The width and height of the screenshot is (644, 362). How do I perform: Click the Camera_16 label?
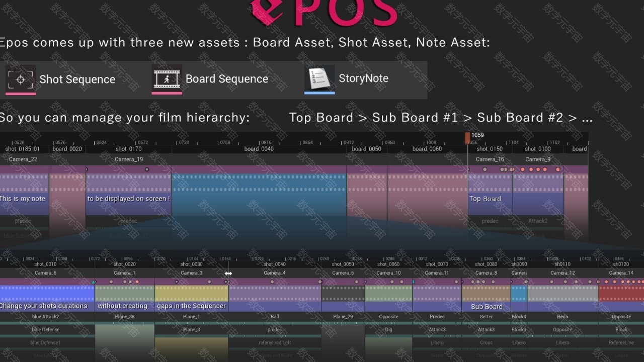click(x=490, y=159)
